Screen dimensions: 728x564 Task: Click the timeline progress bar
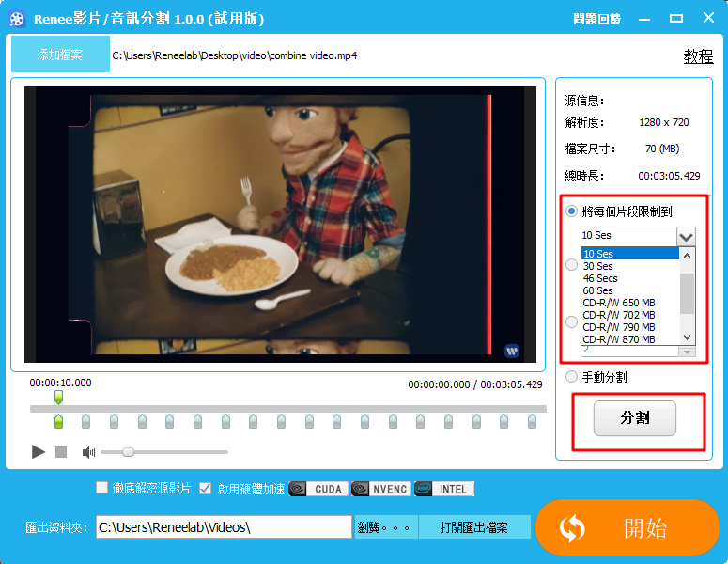coord(287,409)
